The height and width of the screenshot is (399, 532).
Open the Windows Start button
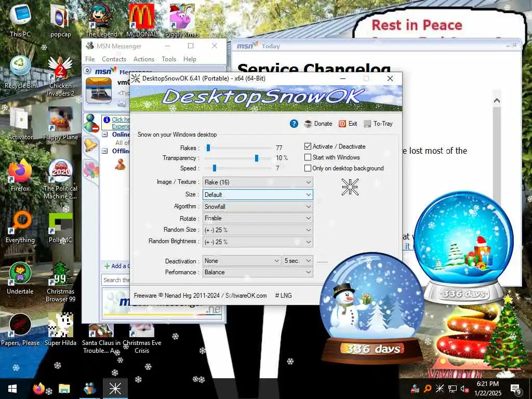(x=12, y=389)
